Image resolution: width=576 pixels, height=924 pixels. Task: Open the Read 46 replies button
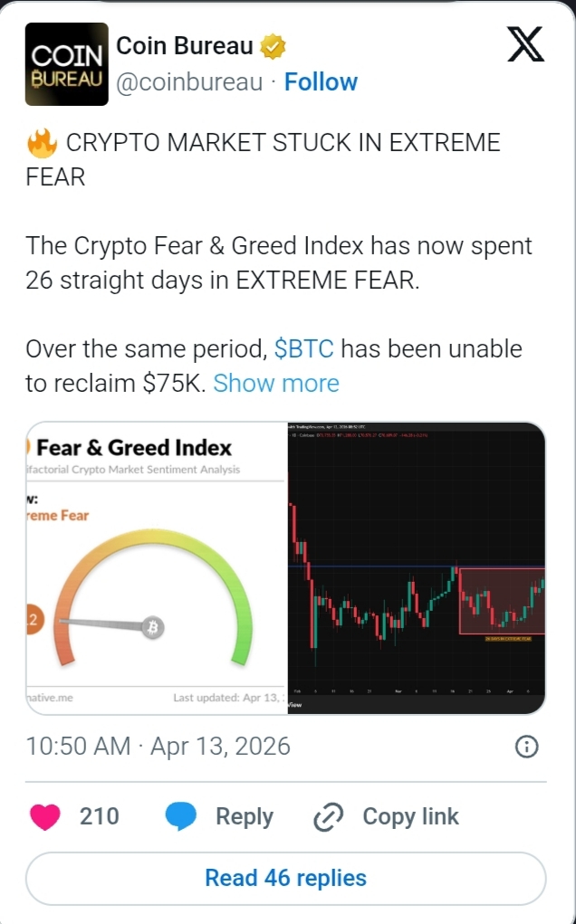tap(286, 878)
